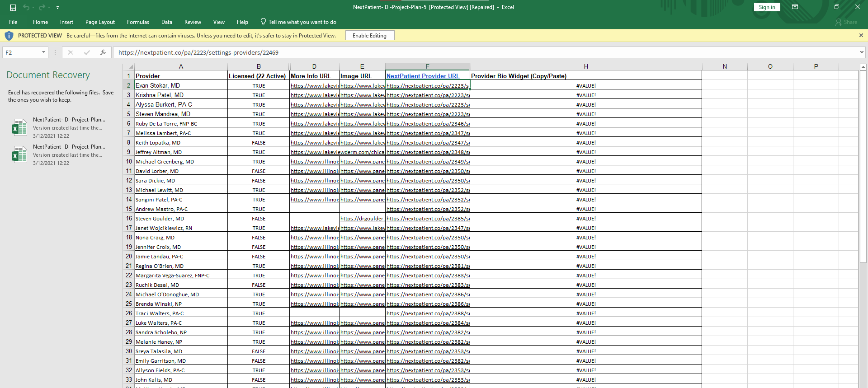868x388 pixels.
Task: Click cell with Evan Stokar, MD
Action: point(181,85)
